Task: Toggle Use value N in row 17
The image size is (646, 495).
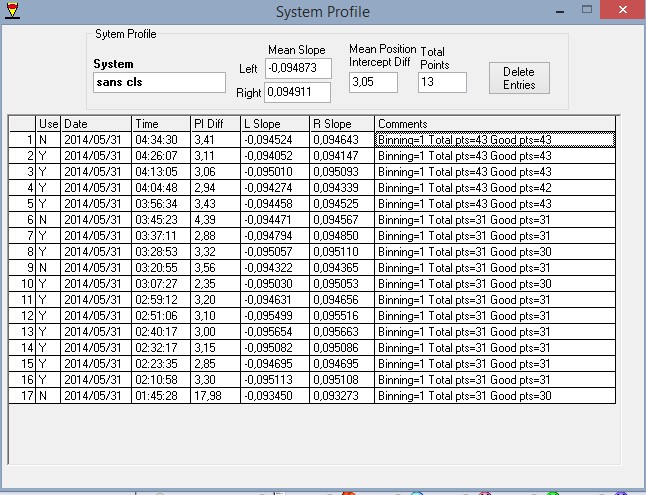Action: (48, 396)
